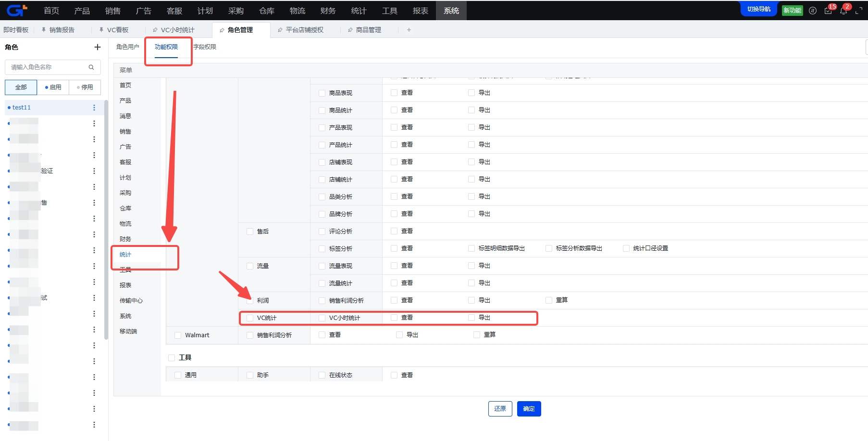
Task: Toggle fullscreen with the expand corners icon
Action: [x=859, y=11]
